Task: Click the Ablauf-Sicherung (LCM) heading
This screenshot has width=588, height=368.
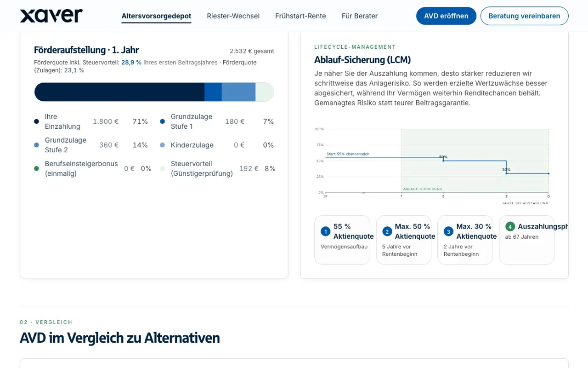Action: (362, 60)
